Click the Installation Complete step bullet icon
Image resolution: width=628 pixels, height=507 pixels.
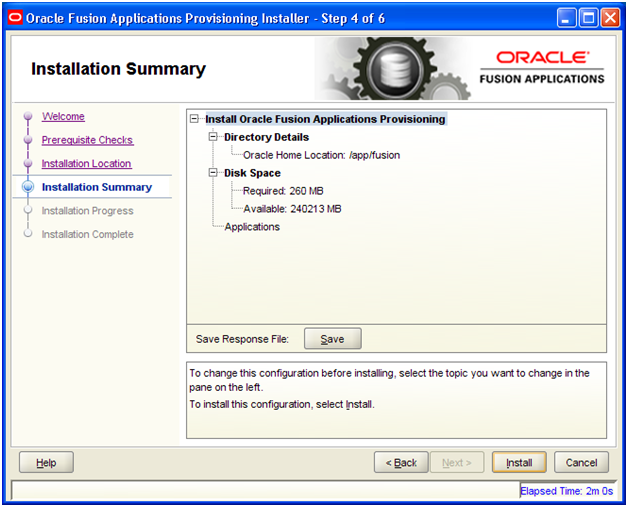[28, 233]
